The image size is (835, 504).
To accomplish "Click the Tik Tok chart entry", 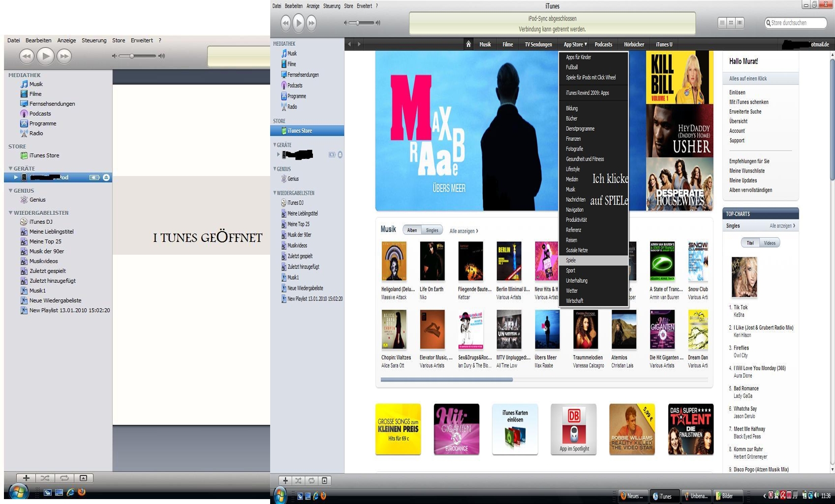I will [741, 307].
